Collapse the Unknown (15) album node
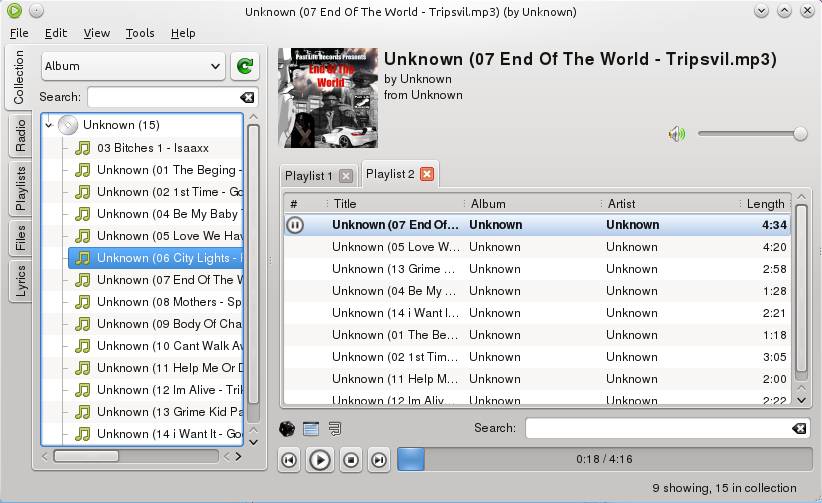The height and width of the screenshot is (503, 822). tap(49, 125)
